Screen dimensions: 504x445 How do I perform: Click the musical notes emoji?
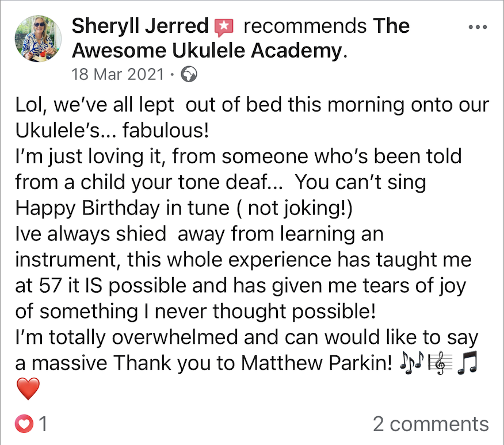click(x=411, y=363)
